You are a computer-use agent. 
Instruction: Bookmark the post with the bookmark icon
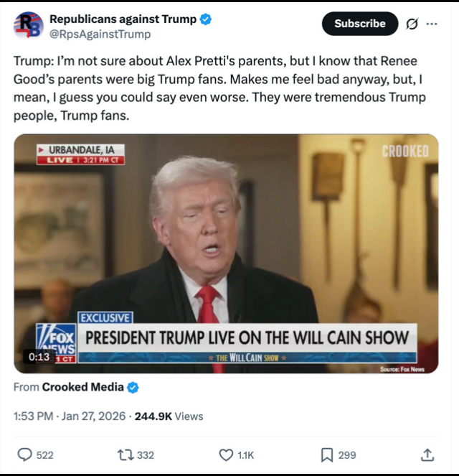tap(327, 455)
